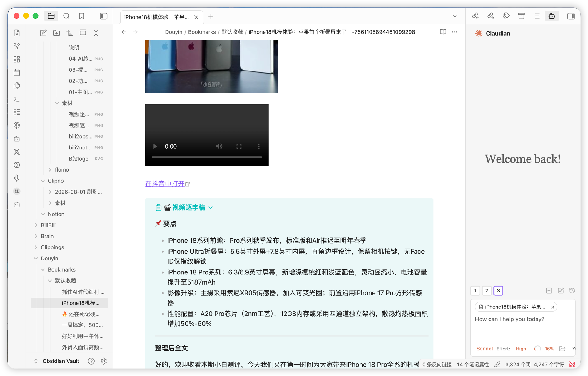The width and height of the screenshot is (588, 376).
Task: Mute the embedded video volume
Action: pos(219,147)
